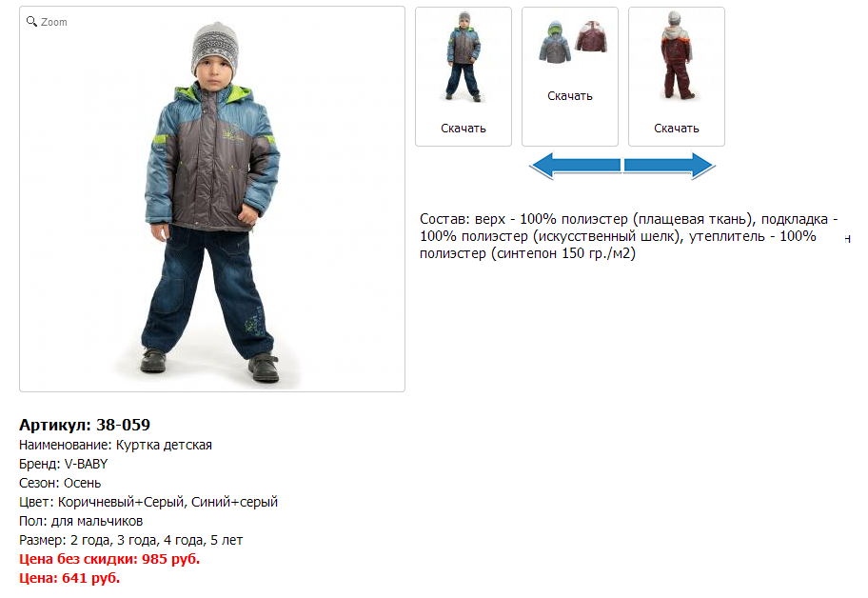Click the Zoom label on main photo
868x598 pixels.
53,22
